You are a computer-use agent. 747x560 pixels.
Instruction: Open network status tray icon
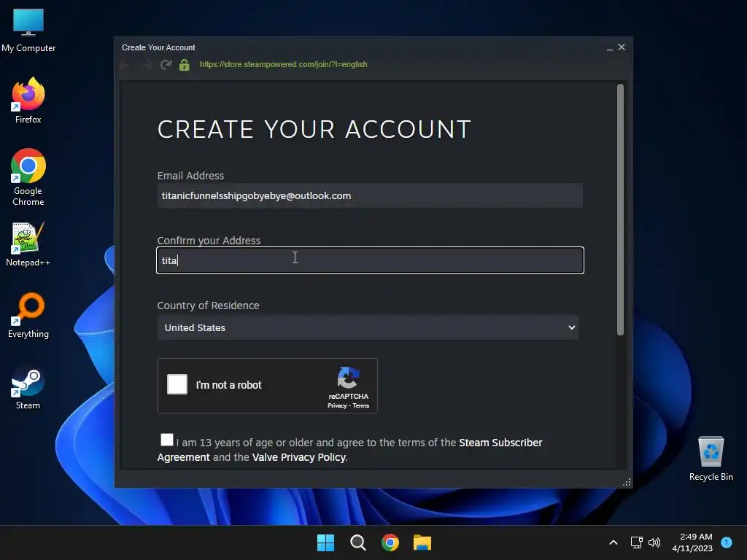636,542
